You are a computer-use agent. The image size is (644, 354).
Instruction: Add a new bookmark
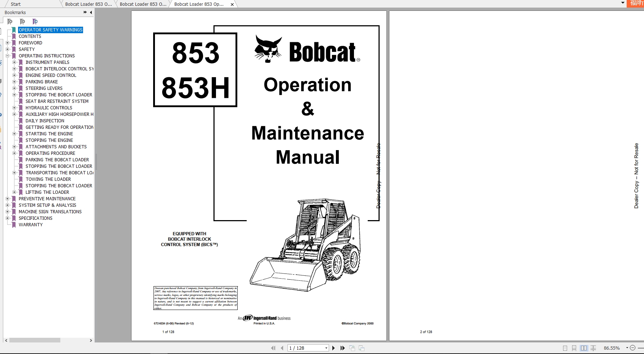(x=22, y=22)
